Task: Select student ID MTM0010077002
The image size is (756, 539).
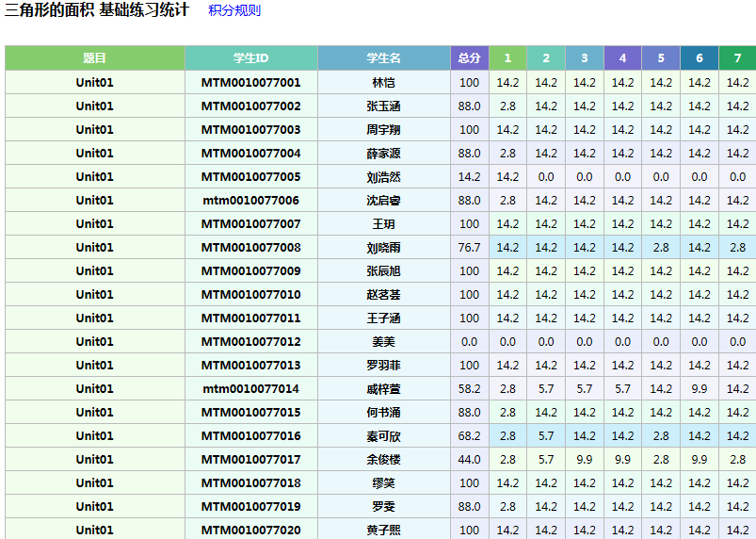Action: click(251, 106)
